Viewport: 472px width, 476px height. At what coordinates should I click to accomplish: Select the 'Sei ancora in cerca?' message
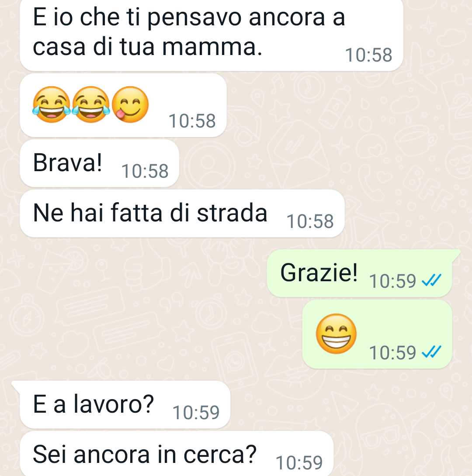177,454
